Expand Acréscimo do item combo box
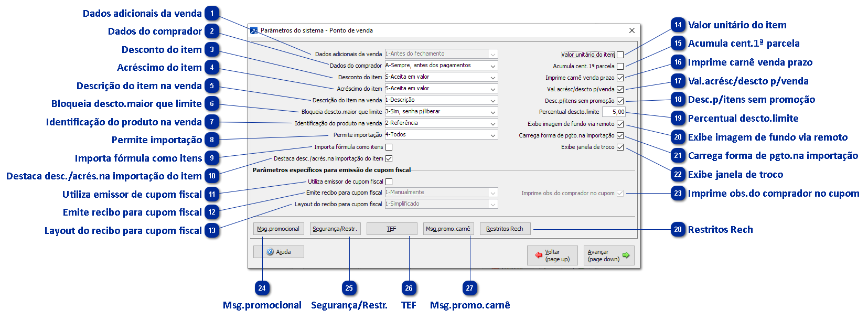Image resolution: width=868 pixels, height=320 pixels. pos(441,89)
